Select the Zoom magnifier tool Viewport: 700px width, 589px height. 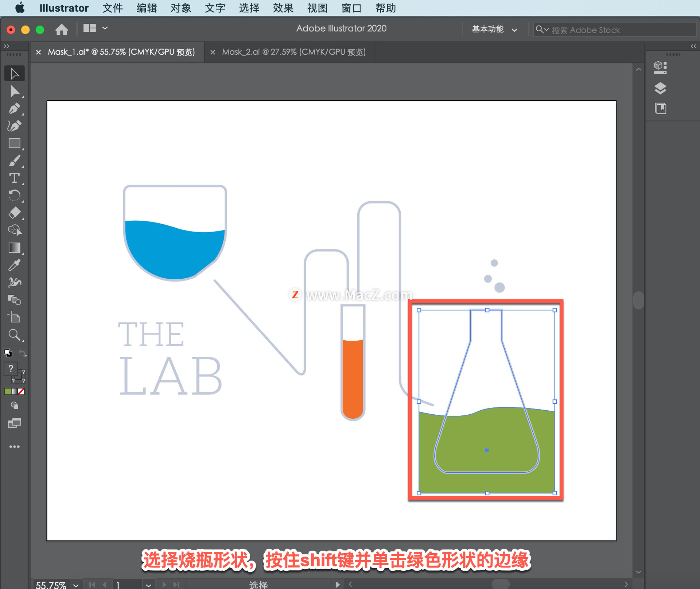click(x=15, y=335)
